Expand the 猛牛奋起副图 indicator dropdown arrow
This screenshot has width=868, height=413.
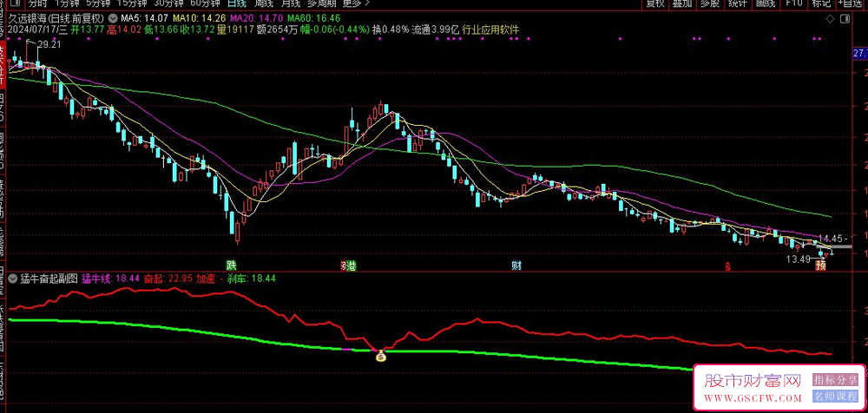coord(13,279)
